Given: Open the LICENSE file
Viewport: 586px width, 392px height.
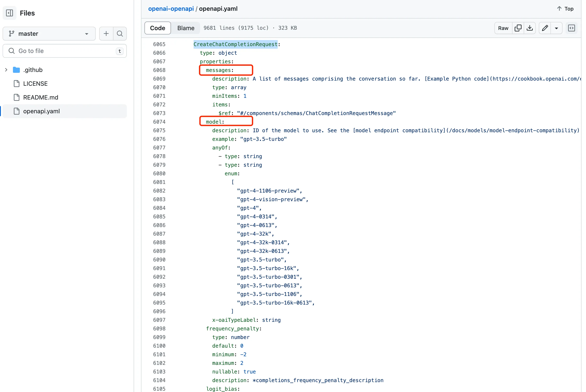Looking at the screenshot, I should click(35, 84).
